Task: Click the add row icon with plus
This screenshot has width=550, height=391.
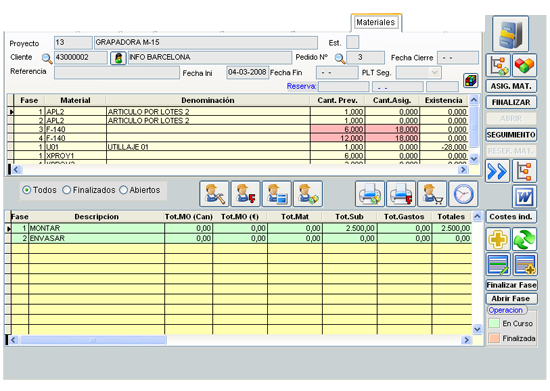Action: [x=524, y=265]
